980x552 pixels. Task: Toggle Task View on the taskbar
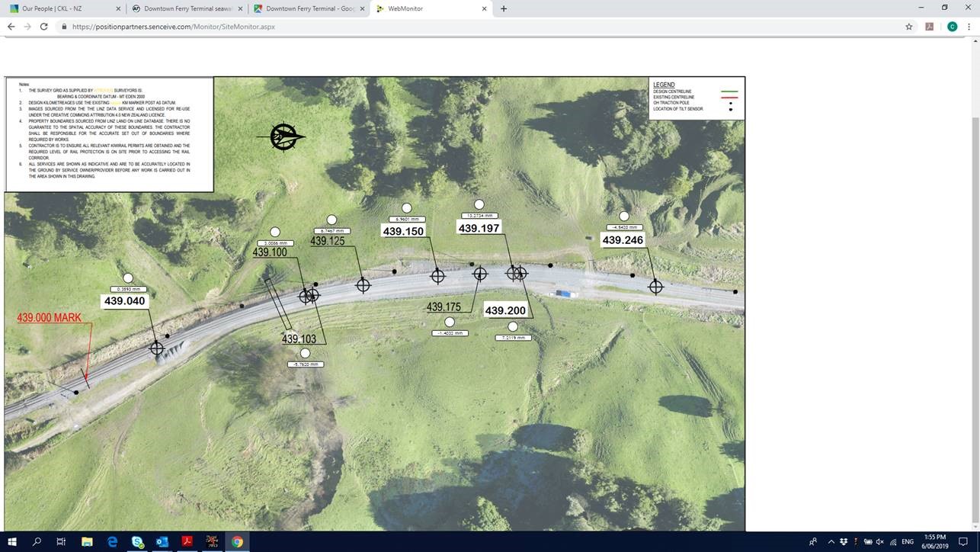point(60,542)
